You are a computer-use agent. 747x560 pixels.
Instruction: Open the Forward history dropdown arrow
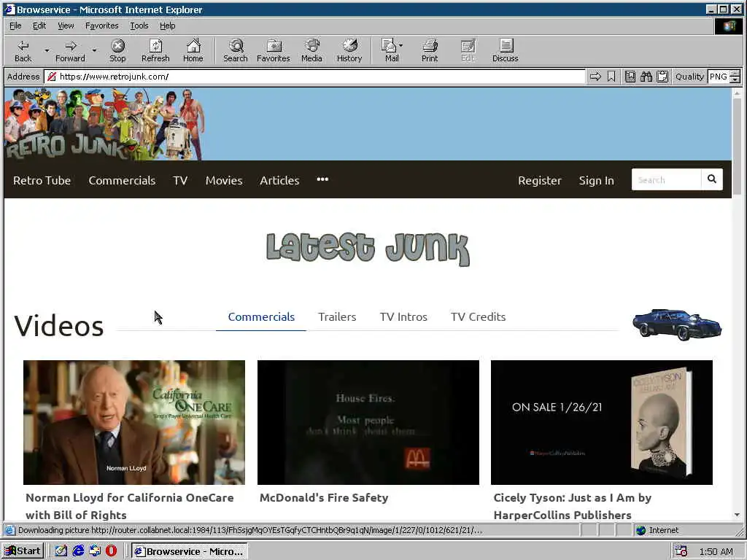[x=94, y=50]
